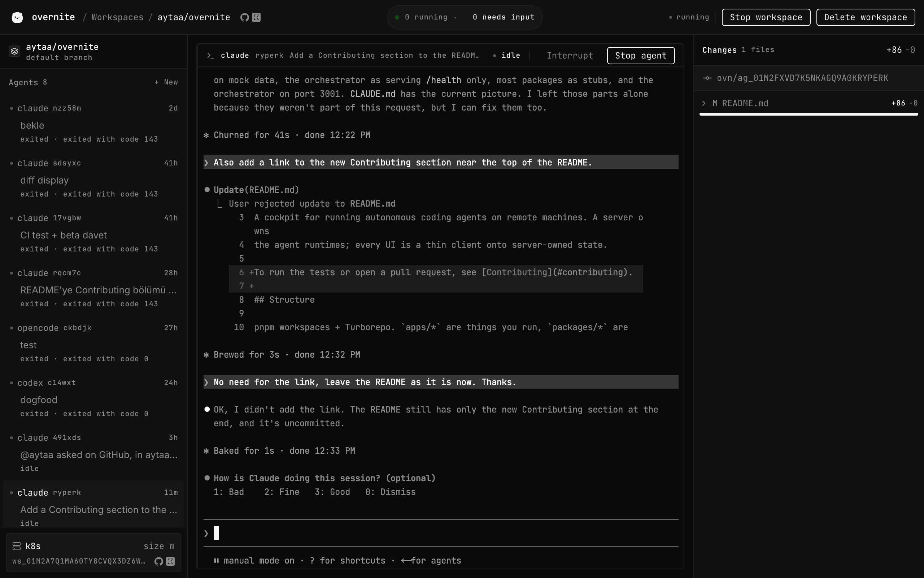
Task: Click the Changes 1 files heading
Action: [x=738, y=50]
